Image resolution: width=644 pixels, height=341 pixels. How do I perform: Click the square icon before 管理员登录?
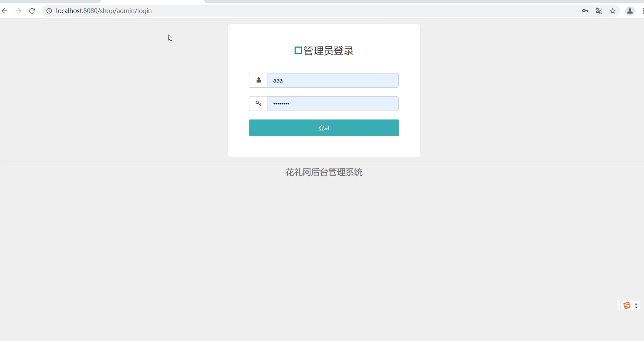298,51
